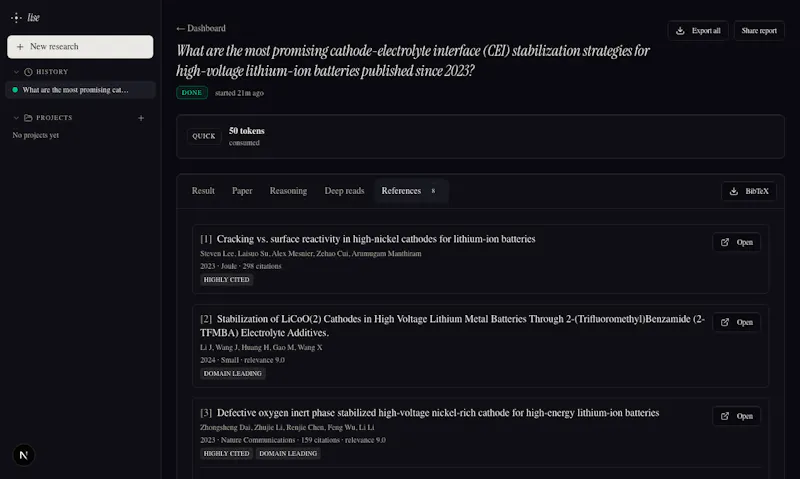This screenshot has height=479, width=800.
Task: Switch to the Reasoning tab
Action: [288, 191]
